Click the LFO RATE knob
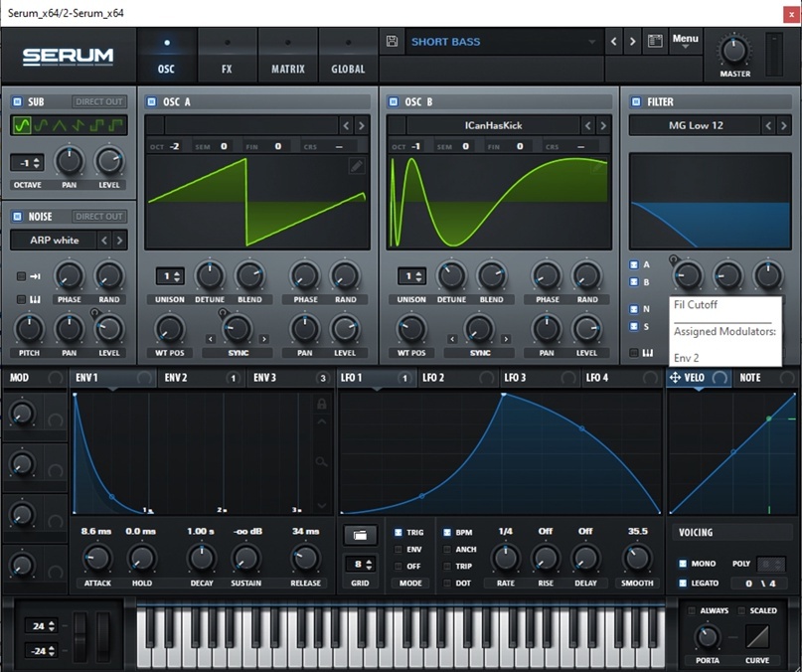Viewport: 802px width, 672px height. (505, 558)
